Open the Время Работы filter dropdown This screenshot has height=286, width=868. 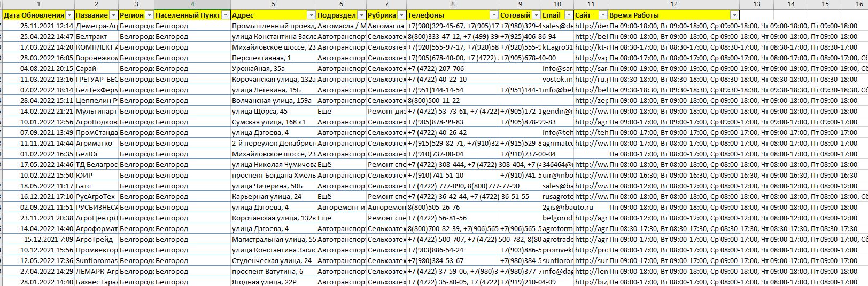pyautogui.click(x=735, y=15)
